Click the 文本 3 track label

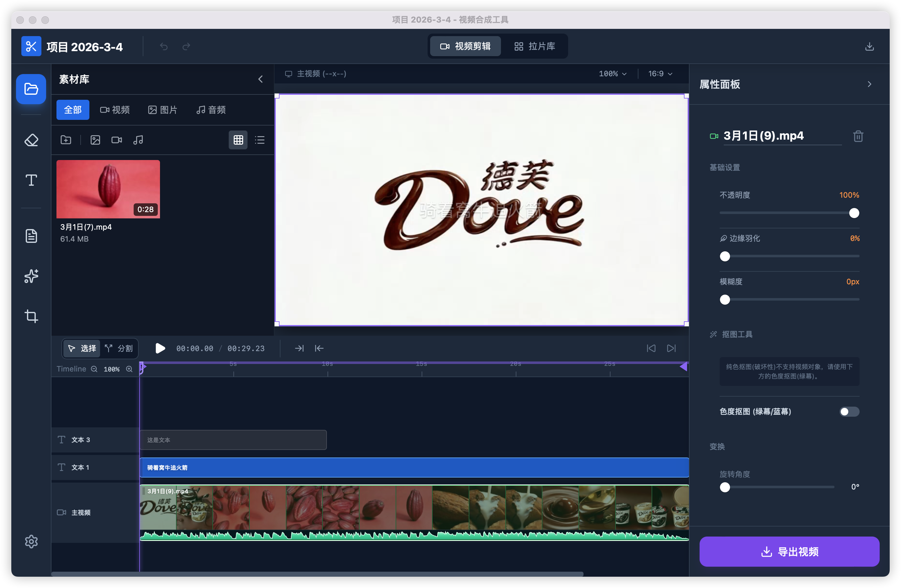(x=81, y=440)
